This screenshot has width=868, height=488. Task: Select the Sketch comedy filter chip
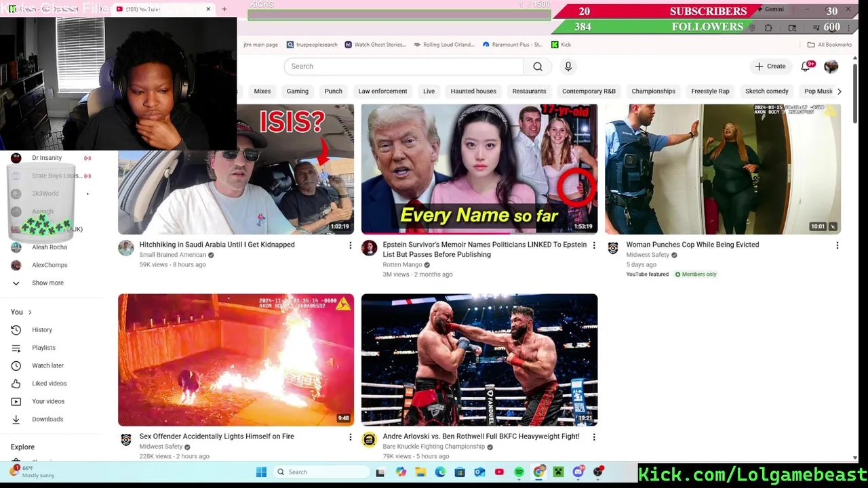click(767, 91)
